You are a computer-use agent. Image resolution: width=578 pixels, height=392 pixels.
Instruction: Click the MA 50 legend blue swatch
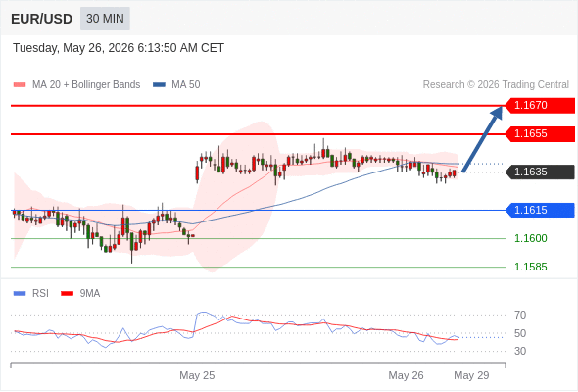pos(159,85)
